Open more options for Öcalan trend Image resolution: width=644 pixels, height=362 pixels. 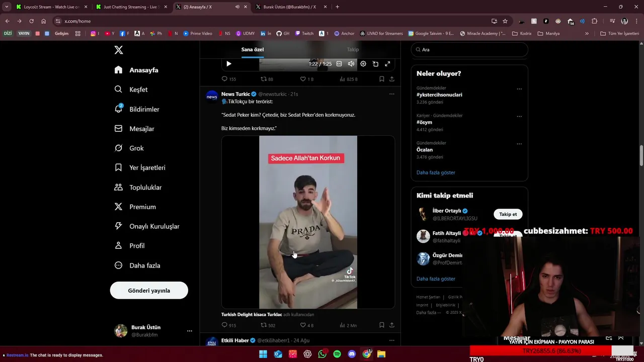click(x=519, y=144)
